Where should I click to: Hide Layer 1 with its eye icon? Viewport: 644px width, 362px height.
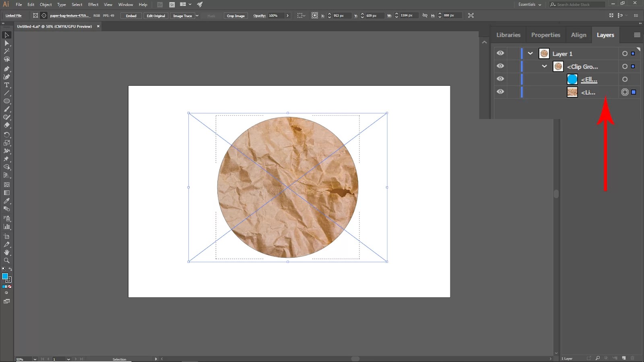500,53
